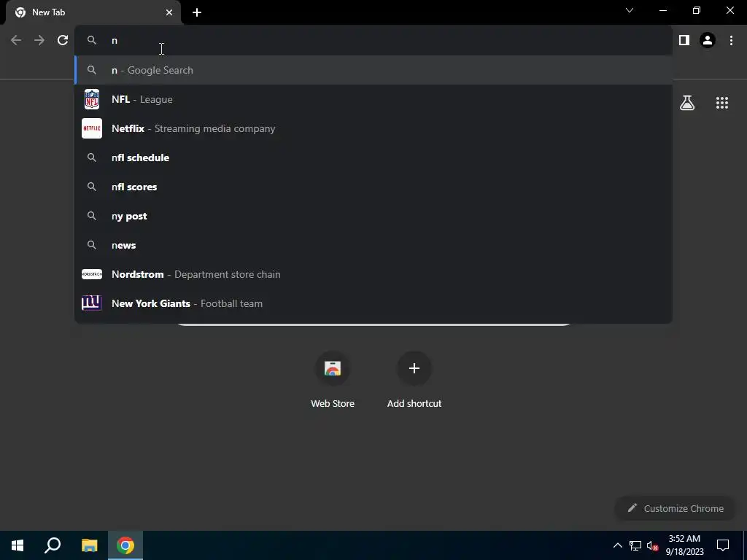Click the magnifier icon beside 'news'
747x560 pixels.
(91, 245)
